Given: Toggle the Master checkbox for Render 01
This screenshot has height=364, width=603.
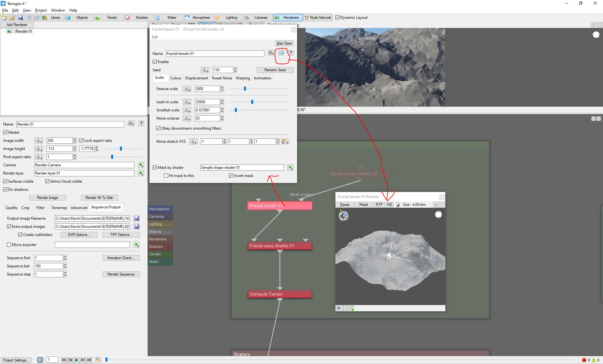Looking at the screenshot, I should pos(5,132).
